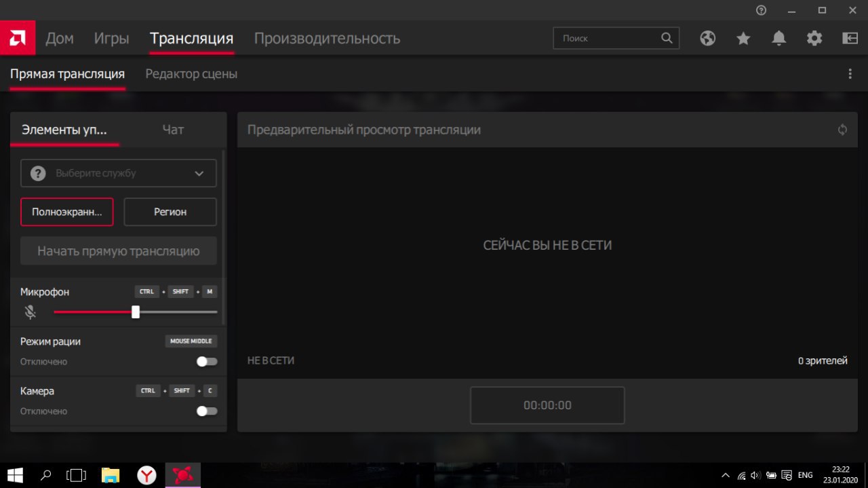The image size is (868, 488).
Task: Toggle Режим рации switch
Action: point(207,362)
